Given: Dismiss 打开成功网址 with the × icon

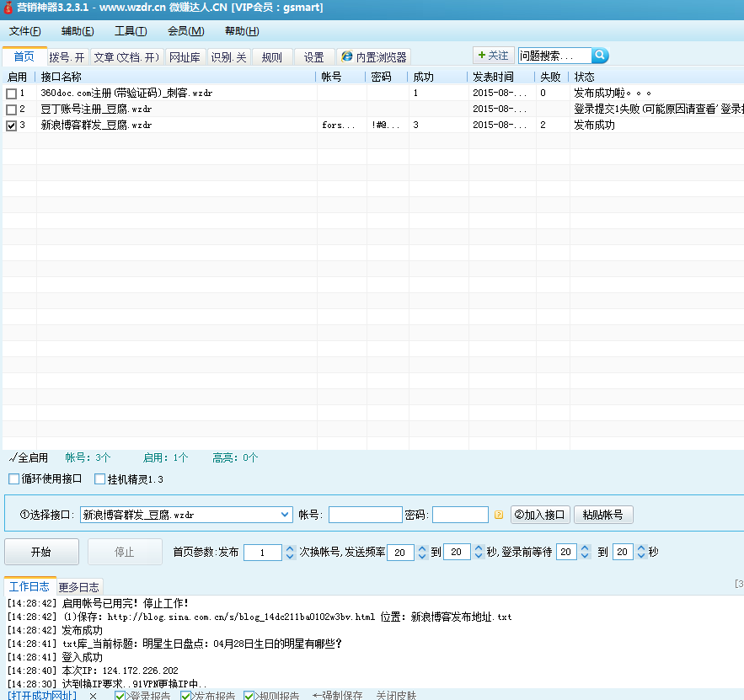Looking at the screenshot, I should point(93,696).
